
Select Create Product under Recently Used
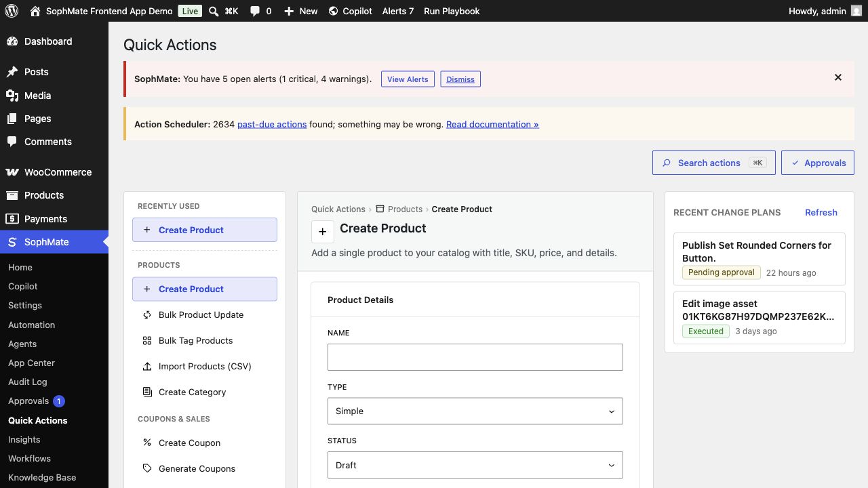(205, 230)
